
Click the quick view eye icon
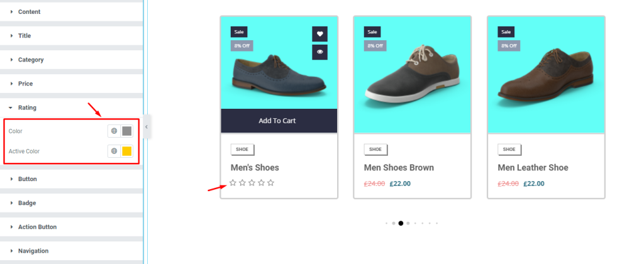[319, 52]
